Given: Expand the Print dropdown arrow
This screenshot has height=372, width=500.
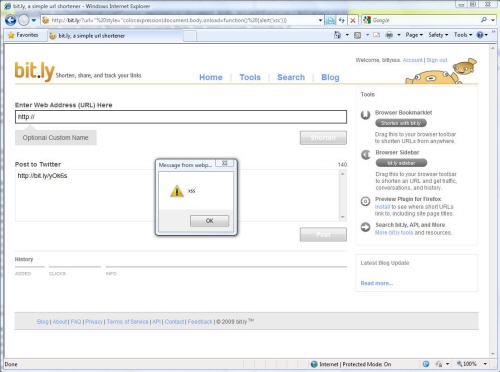Looking at the screenshot, I should [x=399, y=35].
